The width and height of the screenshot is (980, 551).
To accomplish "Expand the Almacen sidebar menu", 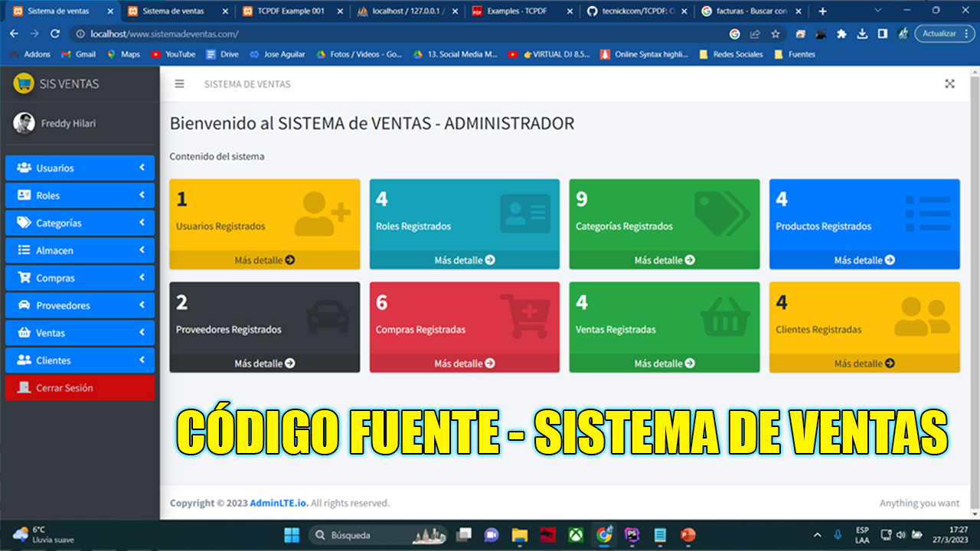I will (80, 250).
